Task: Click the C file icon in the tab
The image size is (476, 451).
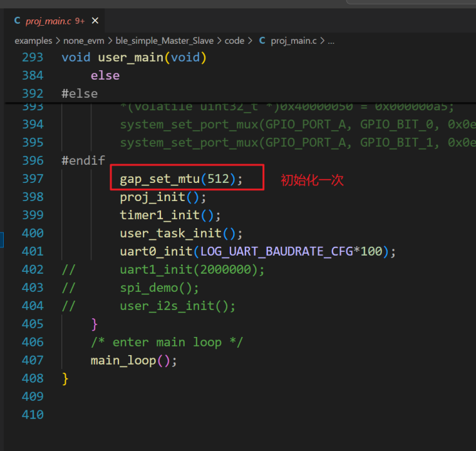Action: click(18, 21)
